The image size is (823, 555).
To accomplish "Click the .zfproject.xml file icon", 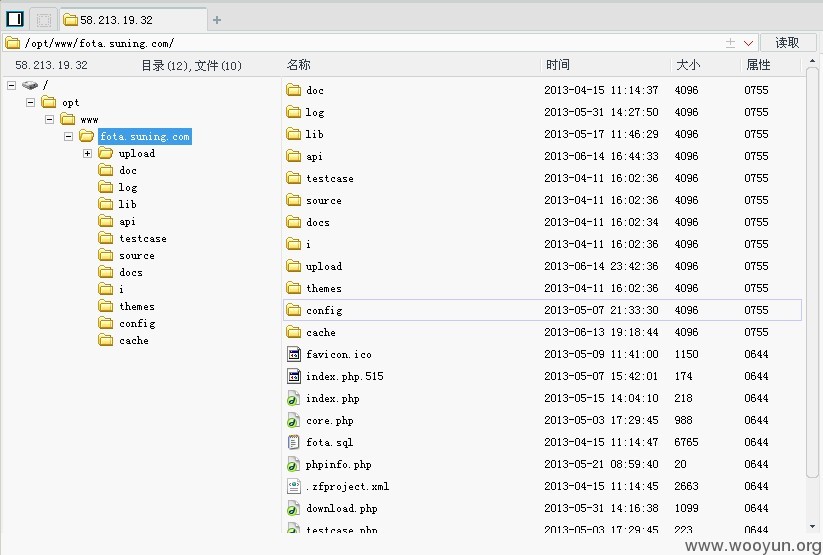I will point(294,486).
